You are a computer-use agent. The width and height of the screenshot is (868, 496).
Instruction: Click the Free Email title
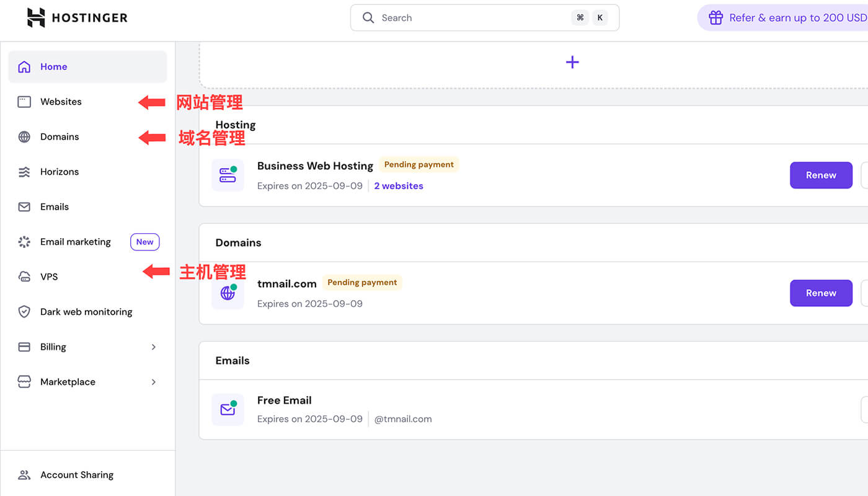pos(285,401)
